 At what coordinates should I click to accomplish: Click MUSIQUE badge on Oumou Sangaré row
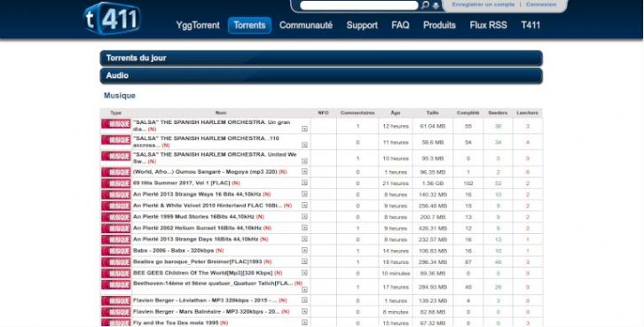point(116,172)
